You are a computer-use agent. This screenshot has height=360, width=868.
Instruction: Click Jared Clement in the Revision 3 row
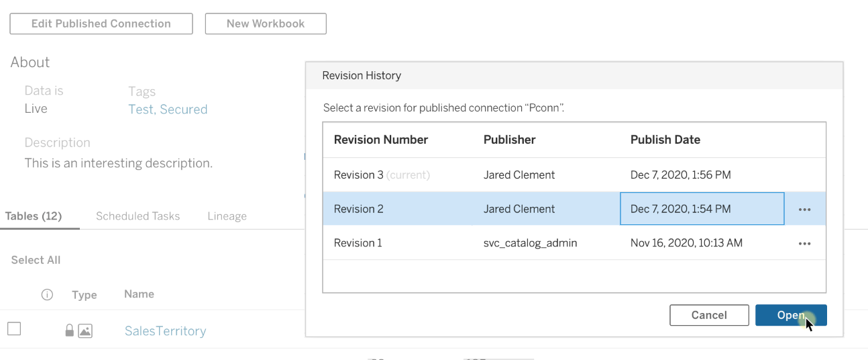pos(519,175)
